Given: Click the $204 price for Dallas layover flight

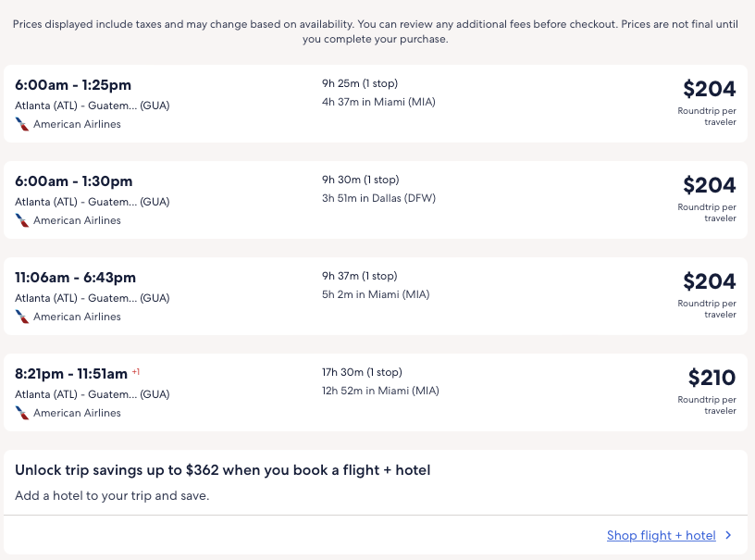Looking at the screenshot, I should (709, 185).
